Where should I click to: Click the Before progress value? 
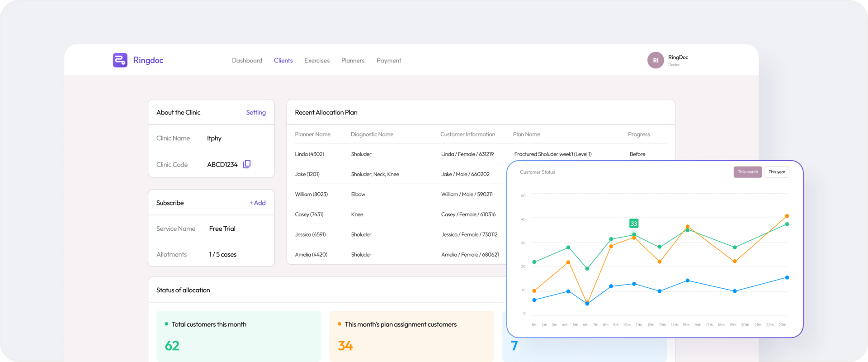(x=637, y=154)
